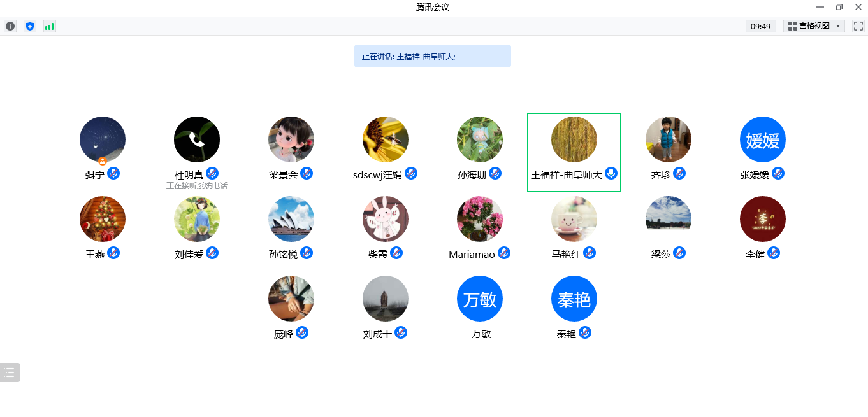
Task: Click the Christmas tree avatar of 王燕
Action: click(103, 219)
